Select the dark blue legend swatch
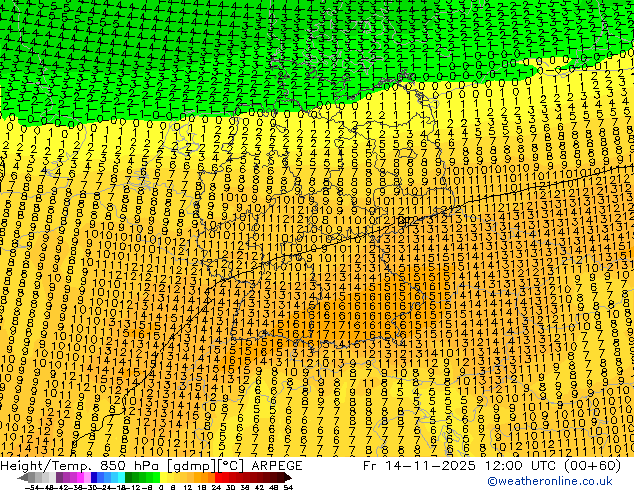 coord(94,478)
